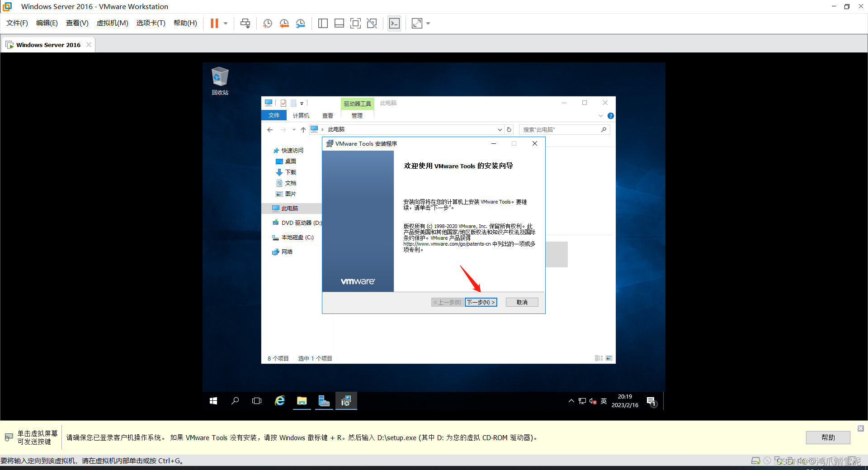Toggle the console view toolbar icon
This screenshot has height=470, width=868.
pos(394,23)
